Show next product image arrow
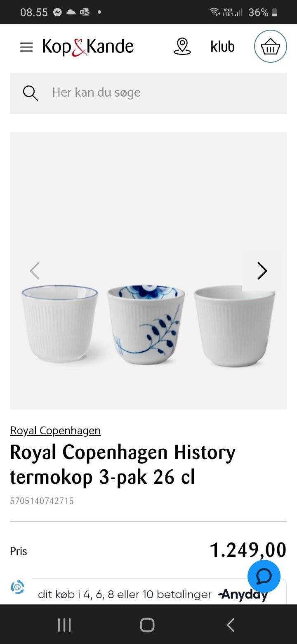Image resolution: width=297 pixels, height=644 pixels. tap(262, 271)
